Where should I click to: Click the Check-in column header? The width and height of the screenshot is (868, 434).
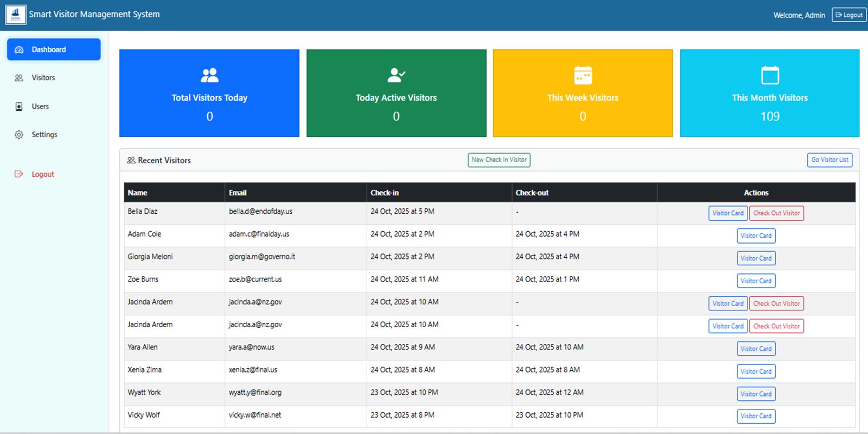[385, 193]
